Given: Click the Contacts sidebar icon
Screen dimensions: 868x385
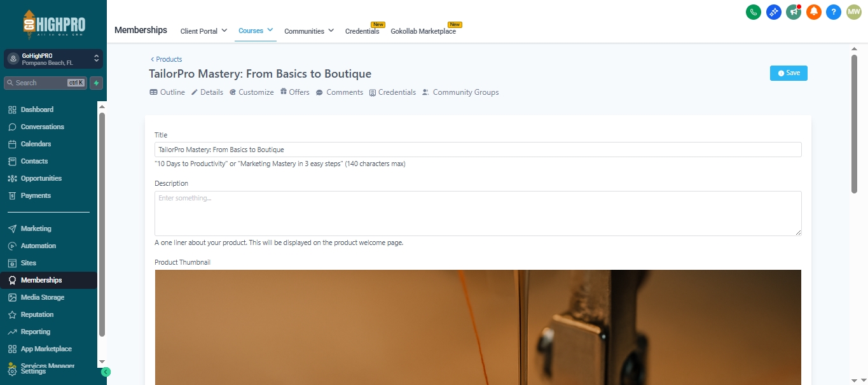Looking at the screenshot, I should [x=12, y=161].
